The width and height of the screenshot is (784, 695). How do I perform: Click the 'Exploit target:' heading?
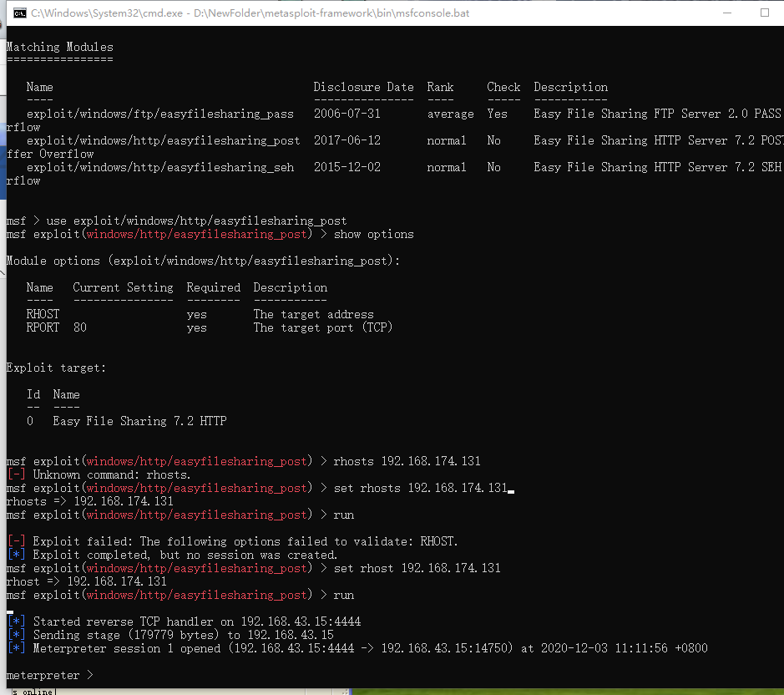[x=56, y=368]
